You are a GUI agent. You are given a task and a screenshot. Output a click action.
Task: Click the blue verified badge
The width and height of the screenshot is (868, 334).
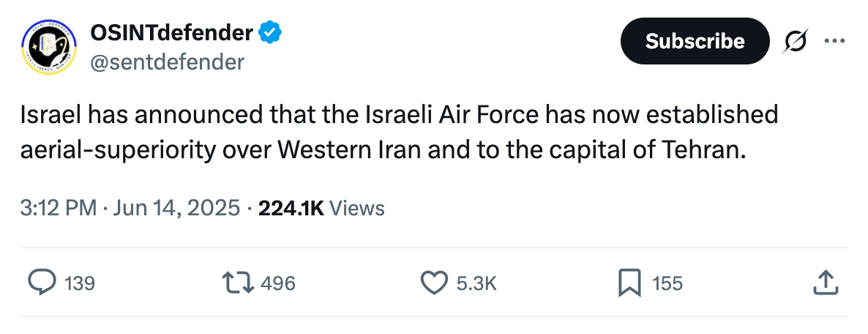point(271,33)
